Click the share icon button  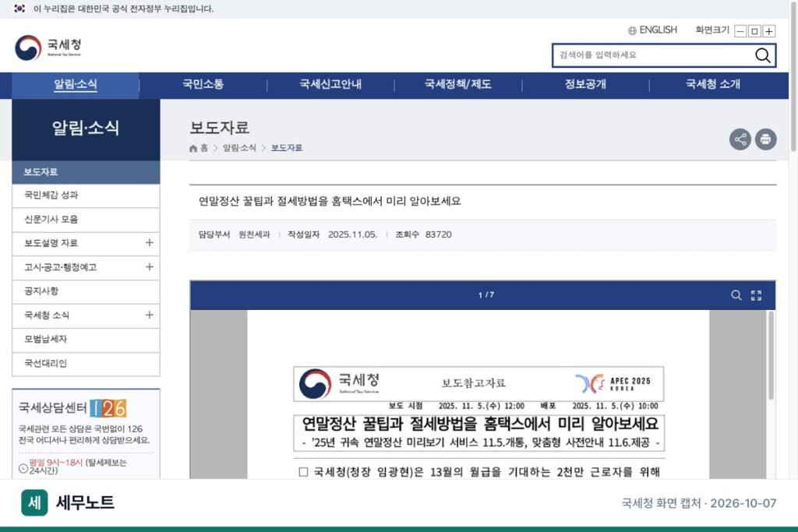click(x=740, y=139)
